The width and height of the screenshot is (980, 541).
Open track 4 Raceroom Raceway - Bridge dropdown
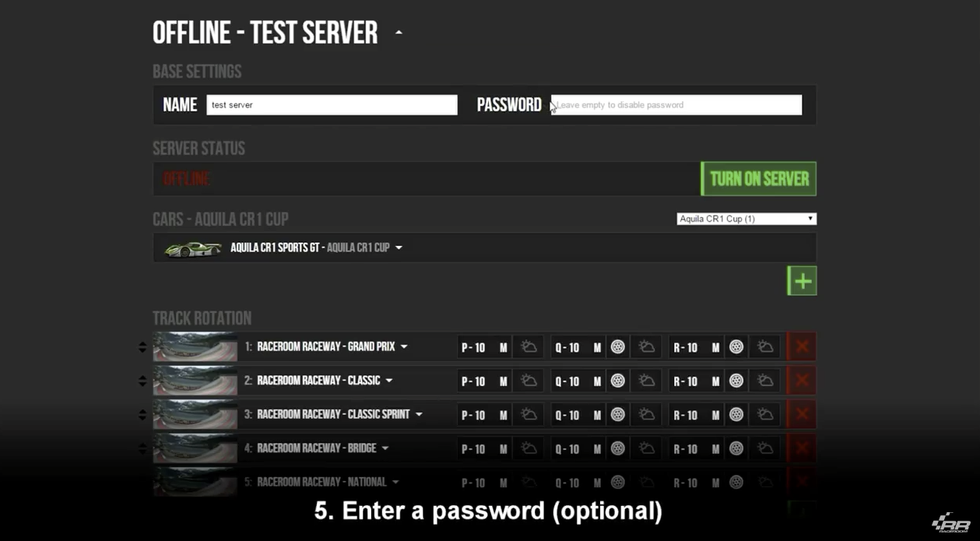pyautogui.click(x=385, y=448)
